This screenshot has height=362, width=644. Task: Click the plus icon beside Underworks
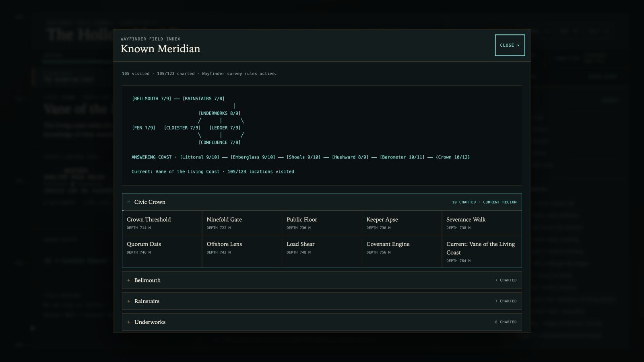(x=129, y=322)
